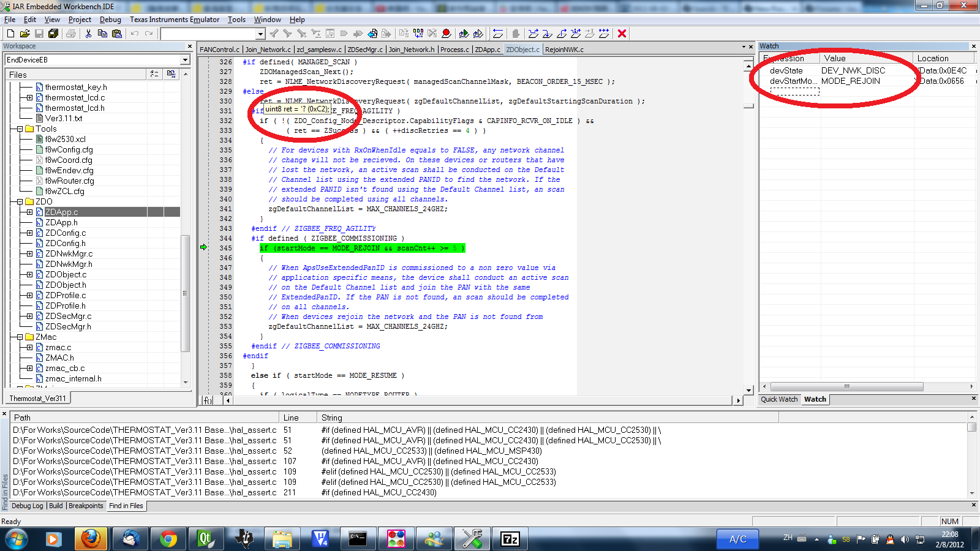Collapse the Tools folder in workspace
980x551 pixels.
point(20,129)
